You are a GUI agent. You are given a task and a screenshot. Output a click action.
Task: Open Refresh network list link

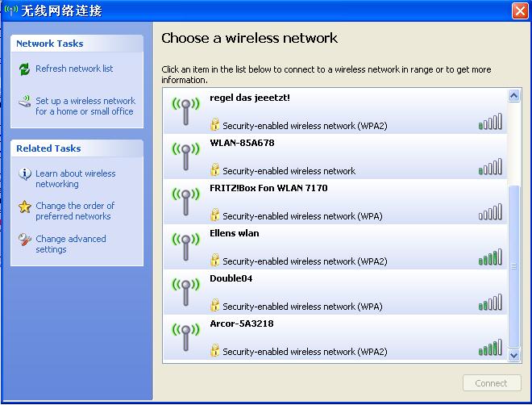click(x=74, y=69)
